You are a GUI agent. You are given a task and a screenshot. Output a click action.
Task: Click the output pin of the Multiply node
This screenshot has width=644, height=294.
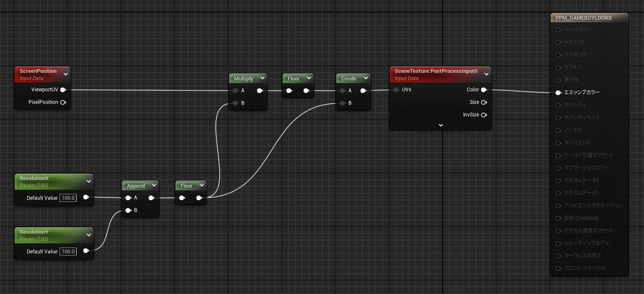tap(260, 90)
